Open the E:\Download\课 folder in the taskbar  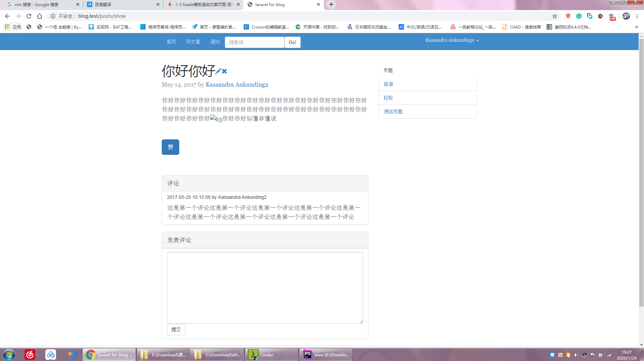[163, 355]
